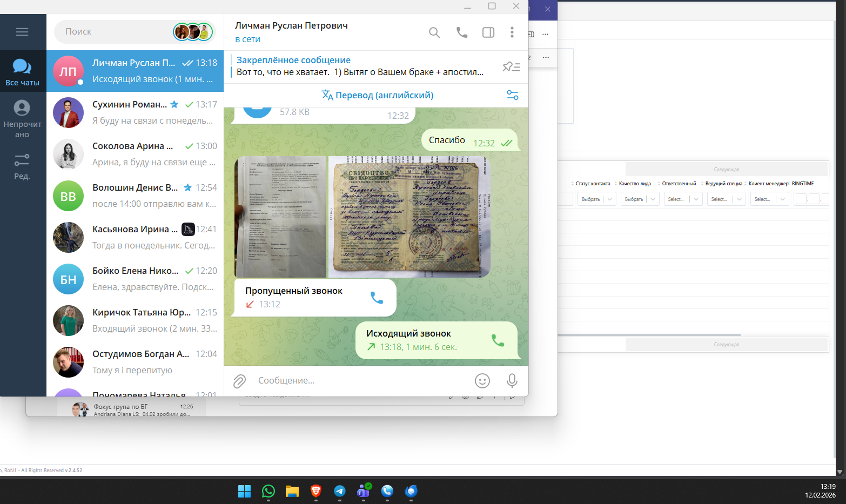Open Статус контакта Выбрать dropdown
The image size is (846, 504).
tap(596, 199)
